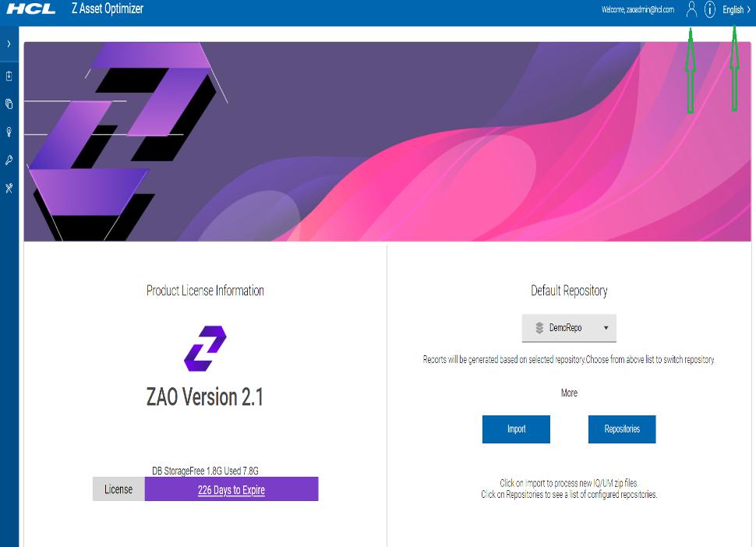Open the wrench icon in the sidebar

tap(9, 160)
